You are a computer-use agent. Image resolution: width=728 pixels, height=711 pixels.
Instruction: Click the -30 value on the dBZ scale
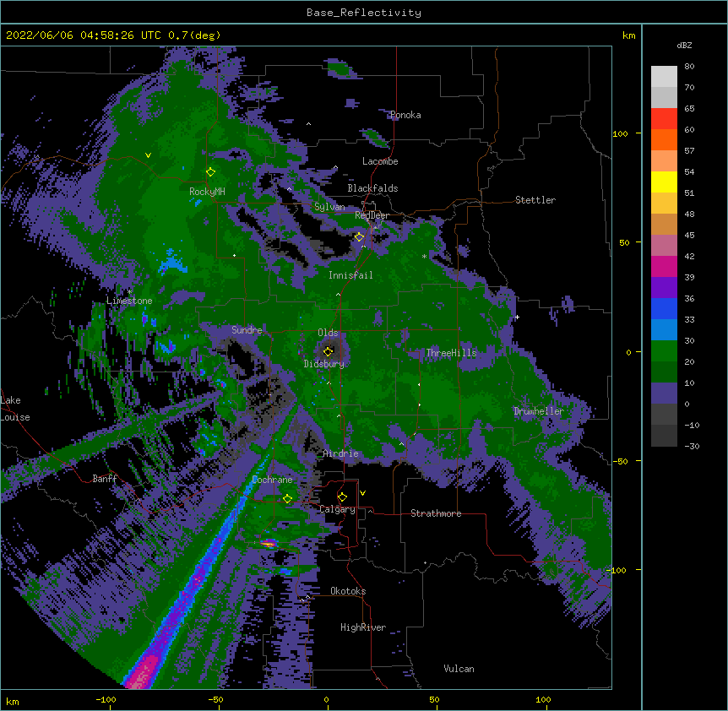tap(692, 446)
